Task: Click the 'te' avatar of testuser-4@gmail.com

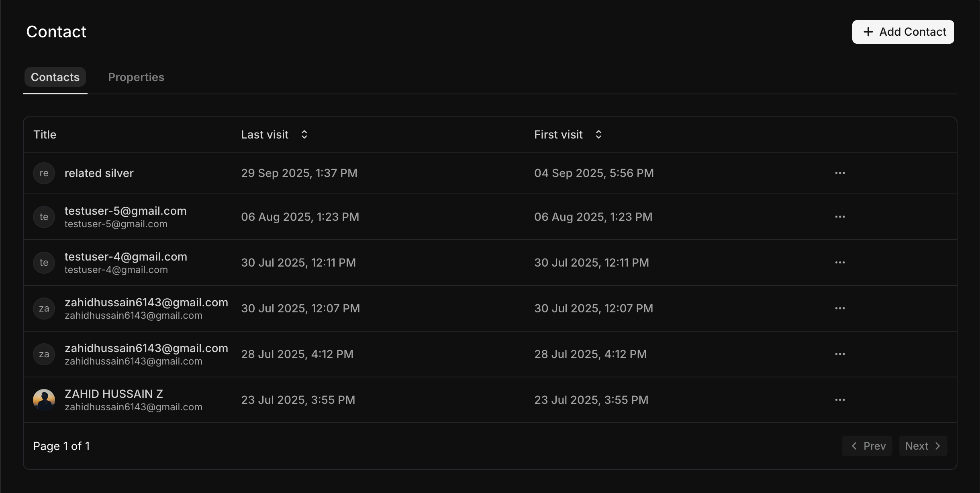Action: [44, 263]
